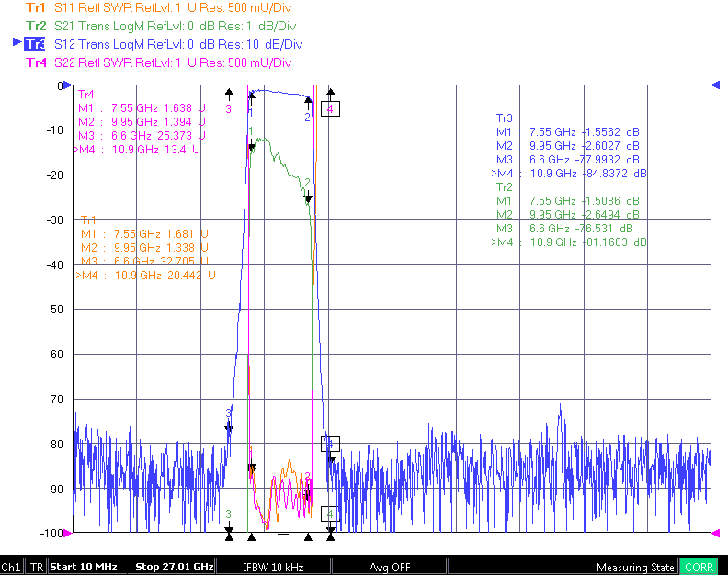
Task: Click the Tr4 marker M4 10.9 GHz readout
Action: (x=137, y=150)
